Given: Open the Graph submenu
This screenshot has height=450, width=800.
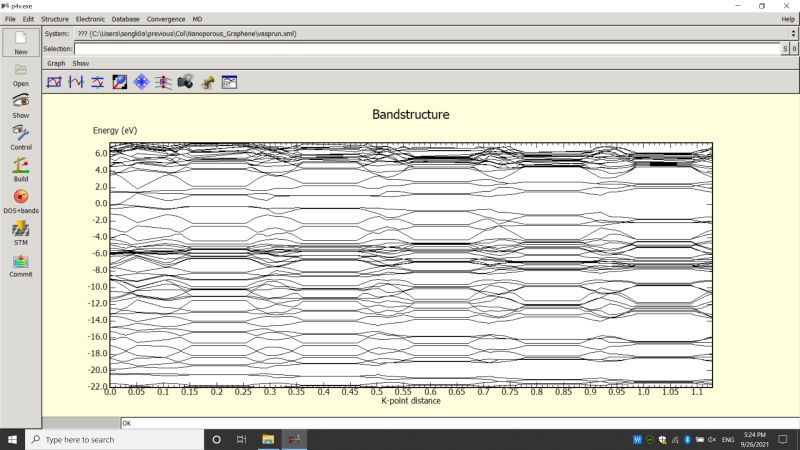Looking at the screenshot, I should point(56,63).
